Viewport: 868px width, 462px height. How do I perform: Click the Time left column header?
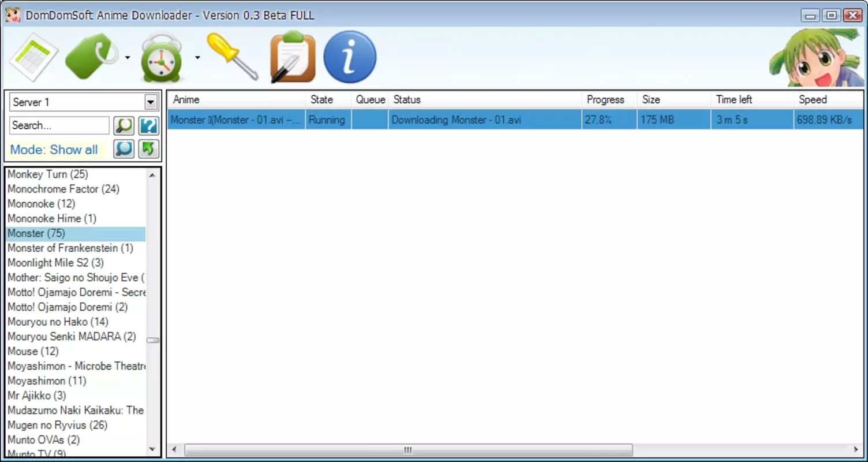coord(752,99)
